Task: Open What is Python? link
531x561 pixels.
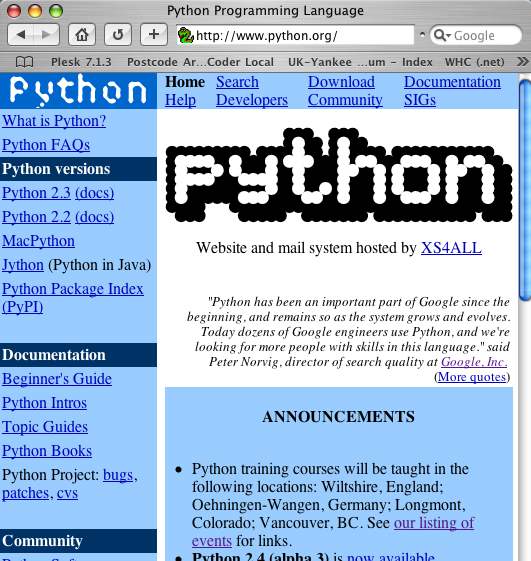Action: pos(54,121)
